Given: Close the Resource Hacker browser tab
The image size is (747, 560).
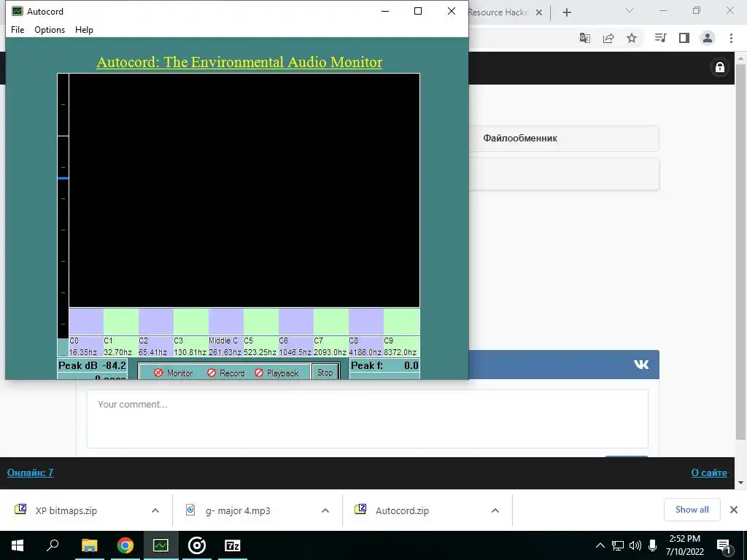Looking at the screenshot, I should tap(539, 12).
